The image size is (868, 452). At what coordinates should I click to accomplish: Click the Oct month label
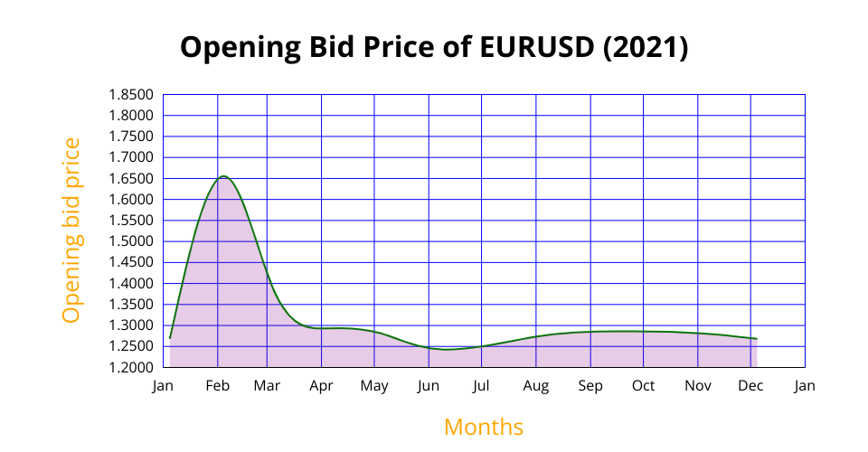click(x=644, y=386)
